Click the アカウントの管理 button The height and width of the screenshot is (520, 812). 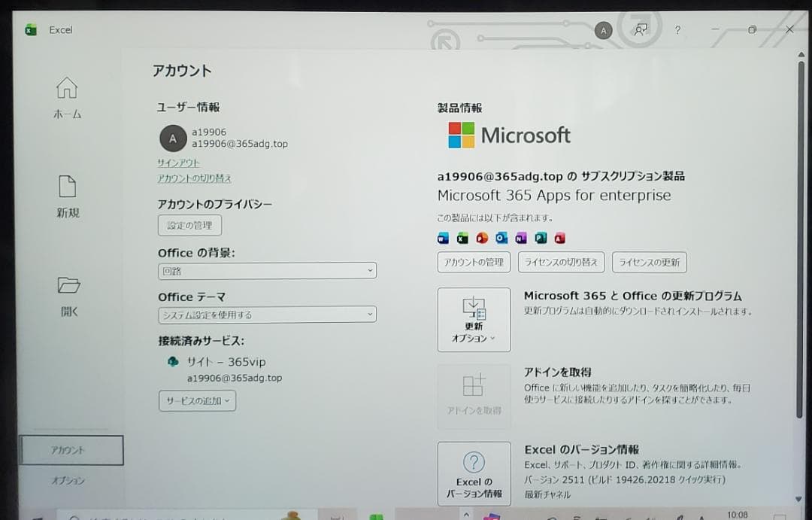coord(474,263)
